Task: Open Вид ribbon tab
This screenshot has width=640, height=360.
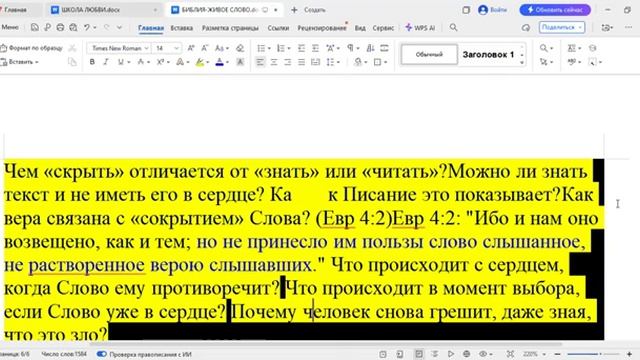Action: point(360,28)
